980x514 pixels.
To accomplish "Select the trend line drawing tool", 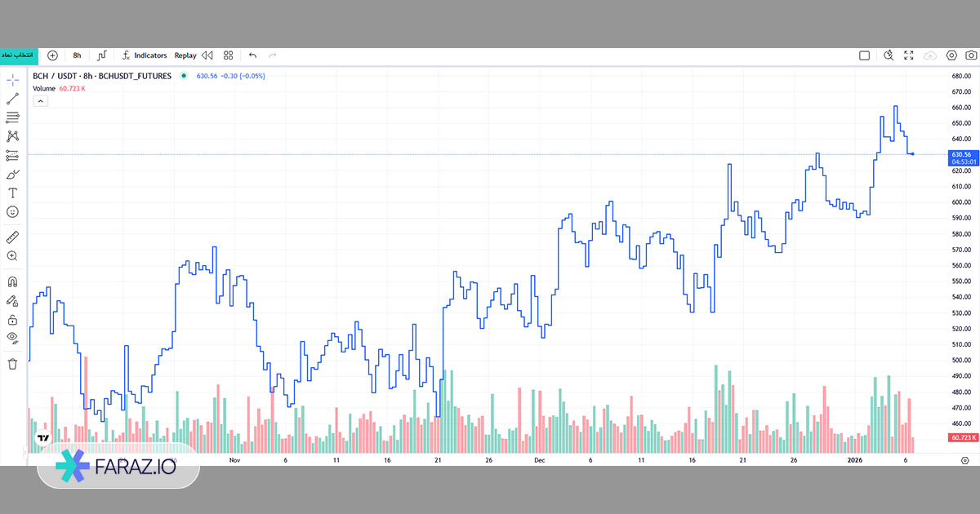I will click(x=12, y=99).
